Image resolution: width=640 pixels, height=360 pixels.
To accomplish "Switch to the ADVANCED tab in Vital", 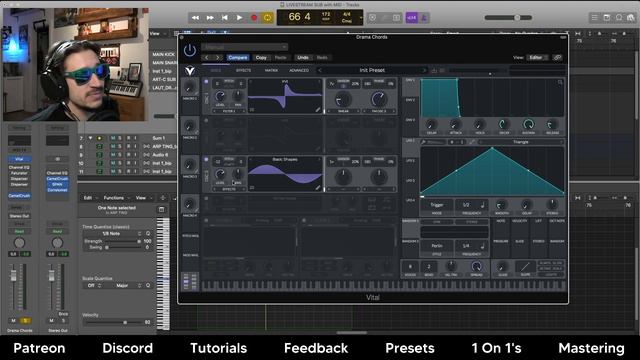I will coord(299,70).
